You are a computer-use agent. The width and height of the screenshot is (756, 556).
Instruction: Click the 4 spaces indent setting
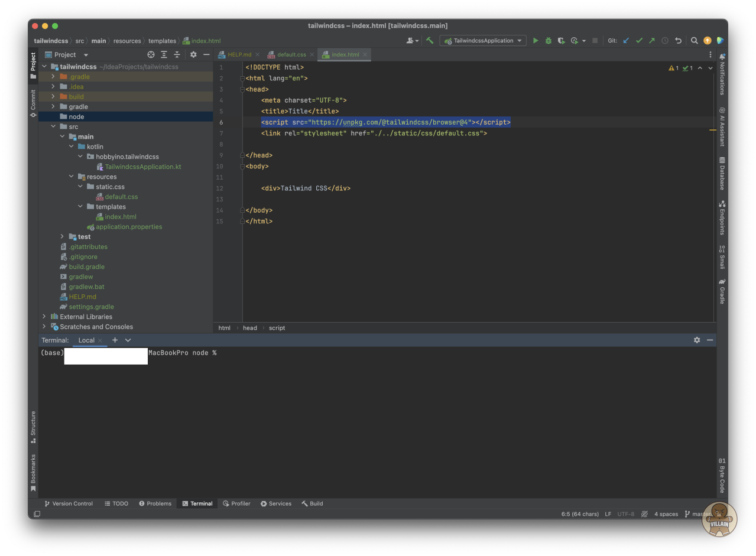coord(666,514)
